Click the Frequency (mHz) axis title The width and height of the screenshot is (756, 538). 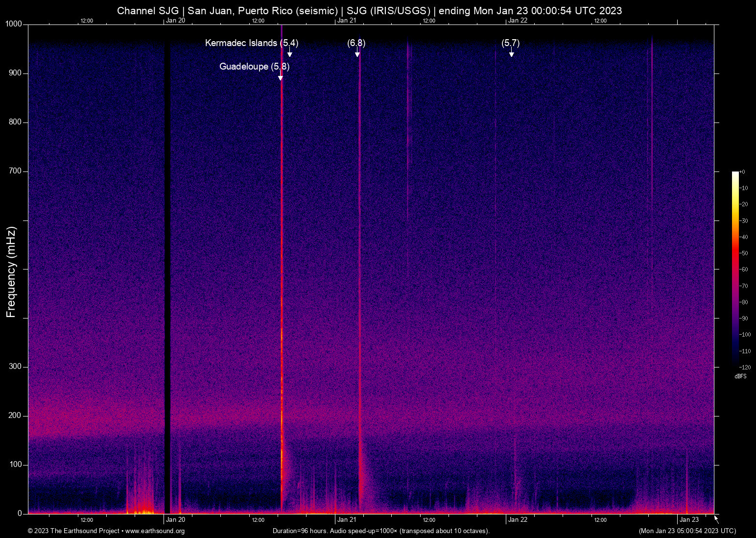[x=11, y=272]
